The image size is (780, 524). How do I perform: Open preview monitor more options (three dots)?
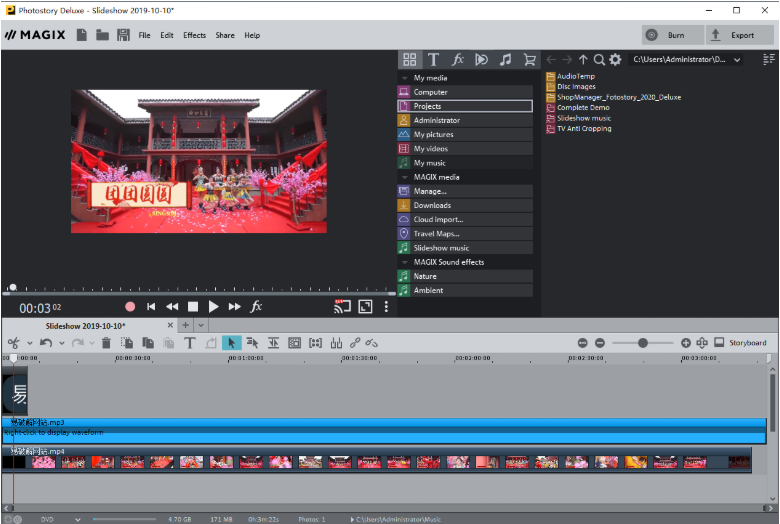tap(386, 307)
